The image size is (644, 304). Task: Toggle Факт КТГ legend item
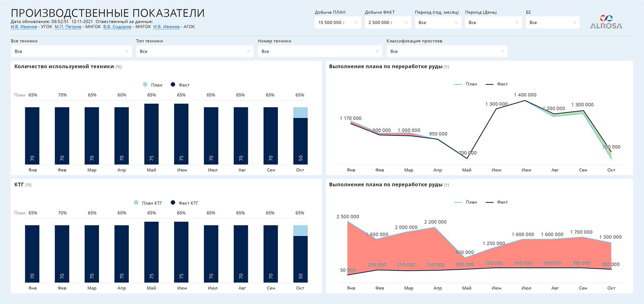[184, 203]
